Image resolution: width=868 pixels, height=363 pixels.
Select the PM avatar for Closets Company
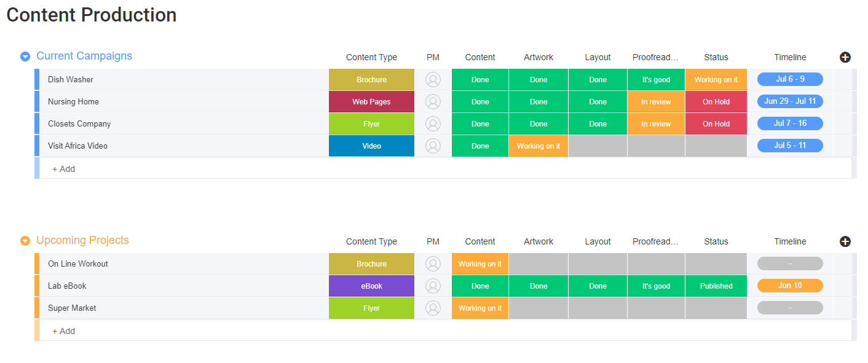point(433,123)
